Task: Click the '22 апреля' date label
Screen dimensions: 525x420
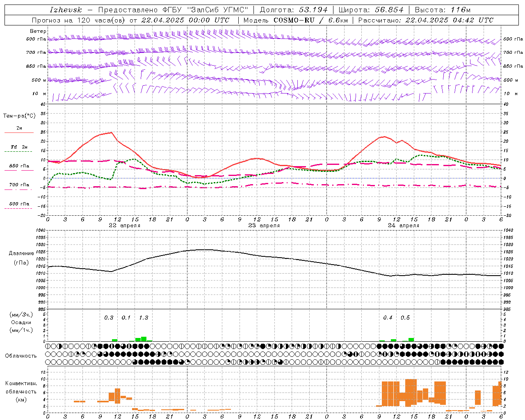Action: tap(124, 226)
